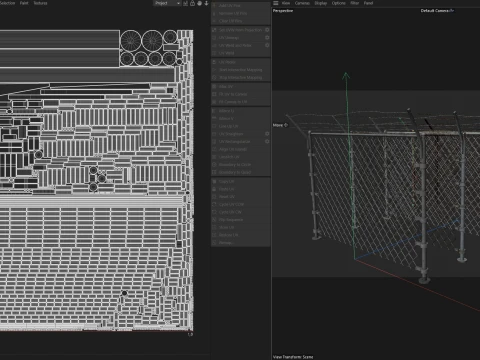
Task: Apply the Mirror V command
Action: pyautogui.click(x=240, y=119)
